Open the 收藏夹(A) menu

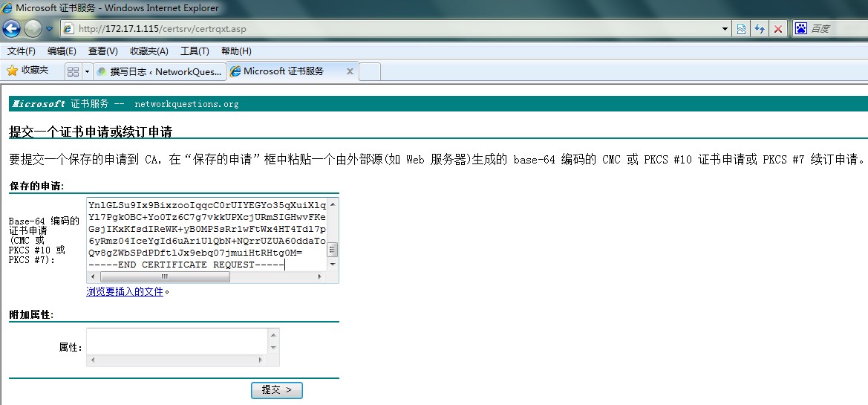pyautogui.click(x=149, y=51)
